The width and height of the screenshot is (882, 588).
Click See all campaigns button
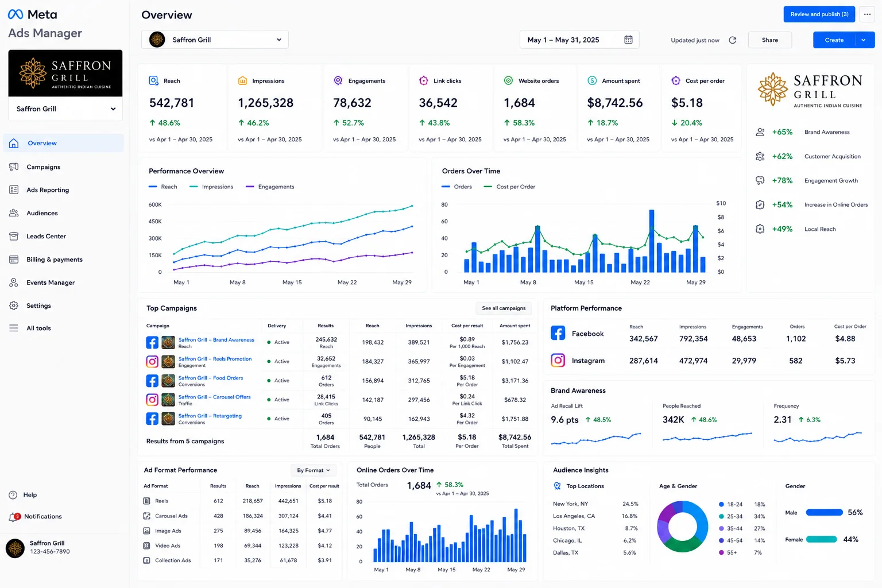[x=504, y=308]
